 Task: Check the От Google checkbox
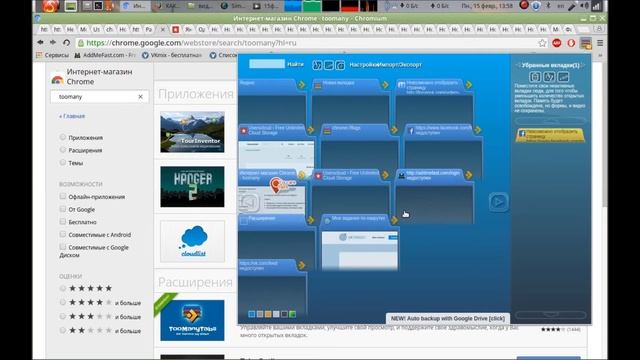point(62,209)
